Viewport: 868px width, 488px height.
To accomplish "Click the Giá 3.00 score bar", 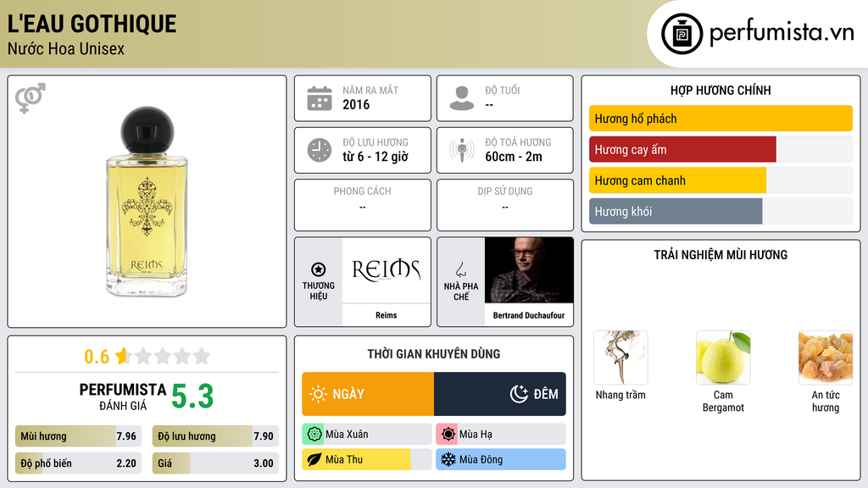I will tap(215, 463).
